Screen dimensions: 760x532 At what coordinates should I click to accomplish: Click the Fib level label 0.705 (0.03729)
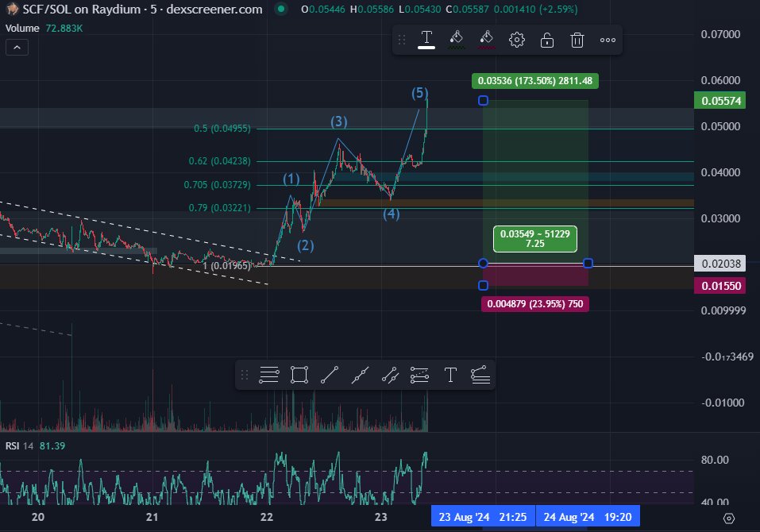pos(217,184)
